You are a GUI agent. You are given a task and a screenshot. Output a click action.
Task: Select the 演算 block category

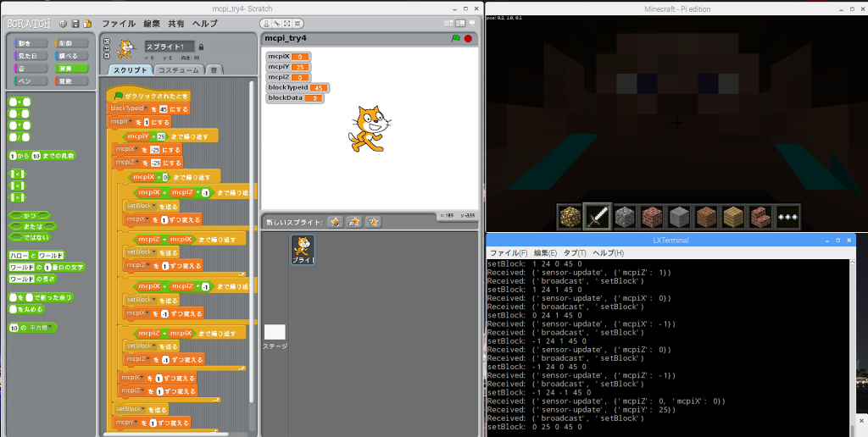coord(71,68)
